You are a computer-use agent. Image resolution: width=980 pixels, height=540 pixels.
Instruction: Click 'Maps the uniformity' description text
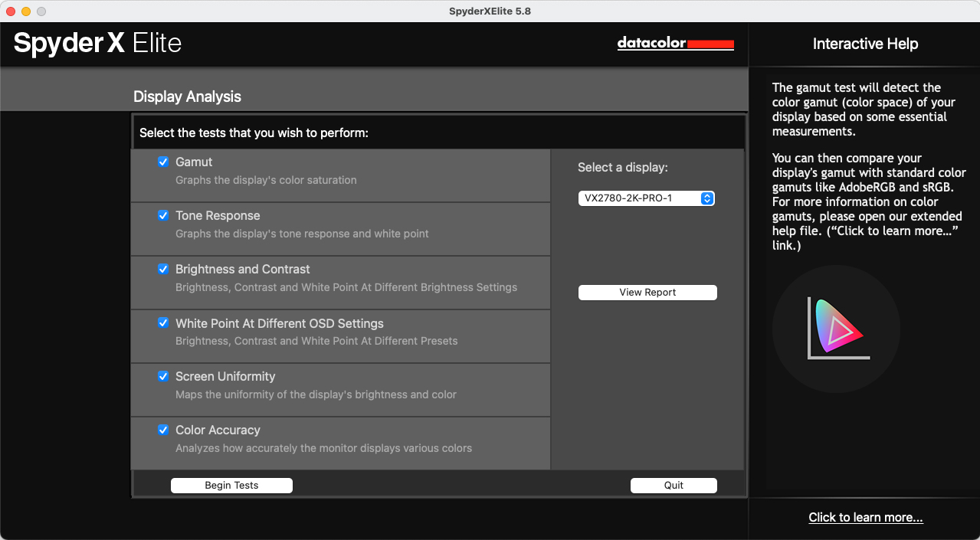click(x=316, y=395)
